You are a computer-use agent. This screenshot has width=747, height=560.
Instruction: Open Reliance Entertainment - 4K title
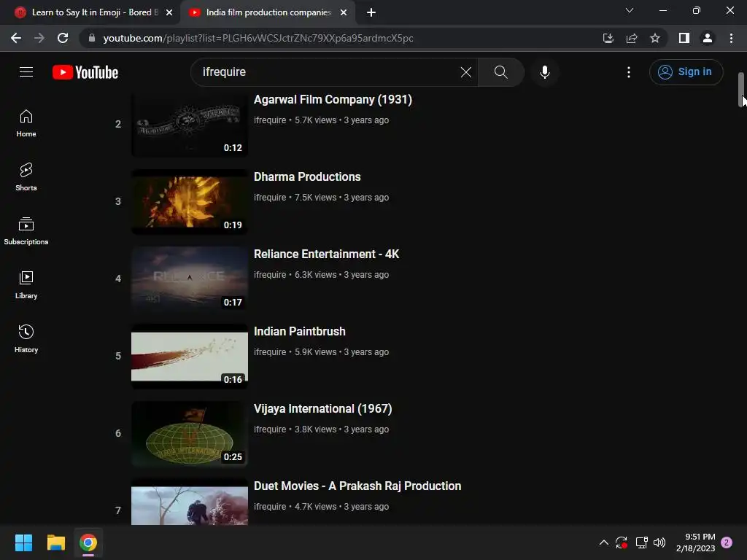point(326,254)
